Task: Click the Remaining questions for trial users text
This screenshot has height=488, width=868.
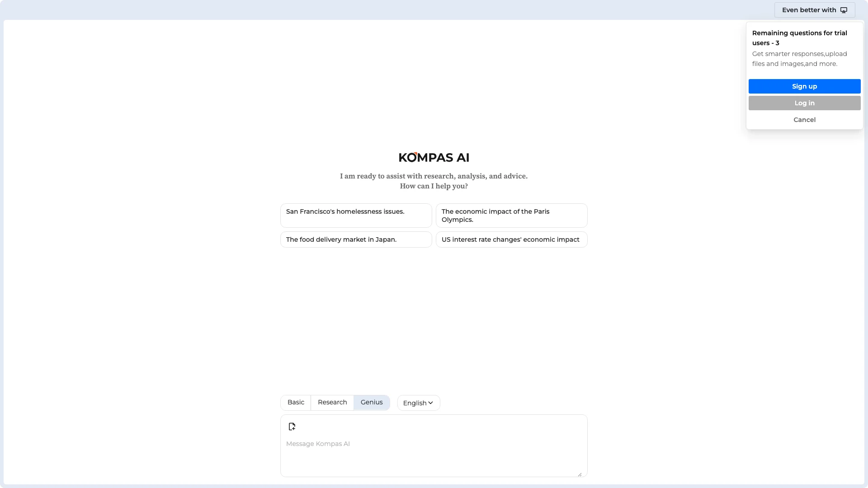Action: click(x=800, y=38)
